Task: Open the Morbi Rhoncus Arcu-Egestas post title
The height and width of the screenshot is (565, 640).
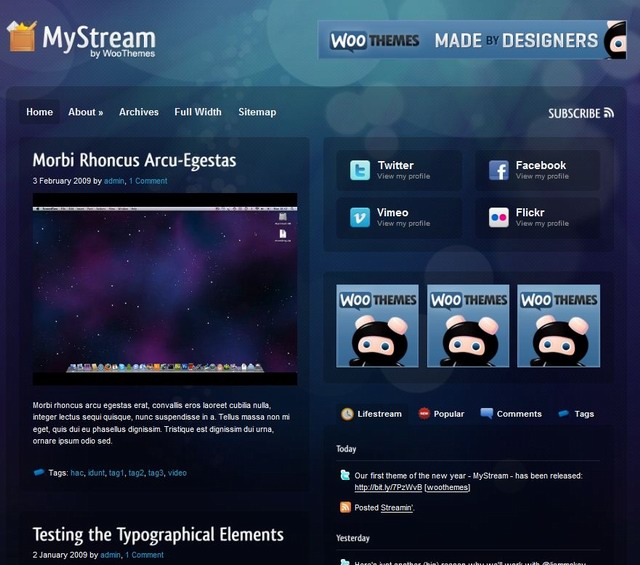Action: (x=134, y=160)
